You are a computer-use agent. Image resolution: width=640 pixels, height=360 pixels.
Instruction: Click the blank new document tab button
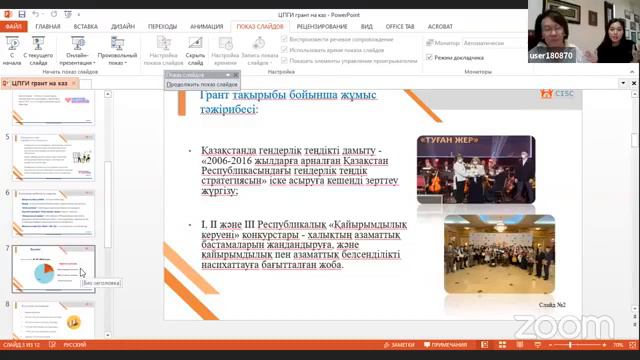(x=85, y=84)
